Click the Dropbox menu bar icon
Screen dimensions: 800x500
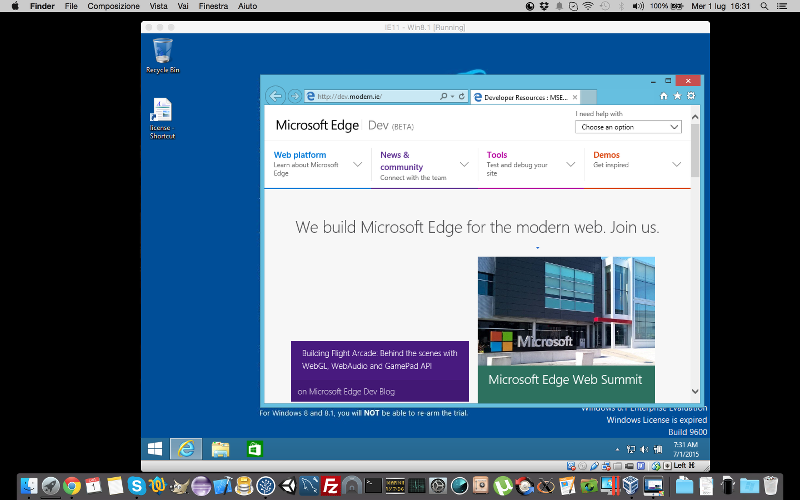pos(544,6)
